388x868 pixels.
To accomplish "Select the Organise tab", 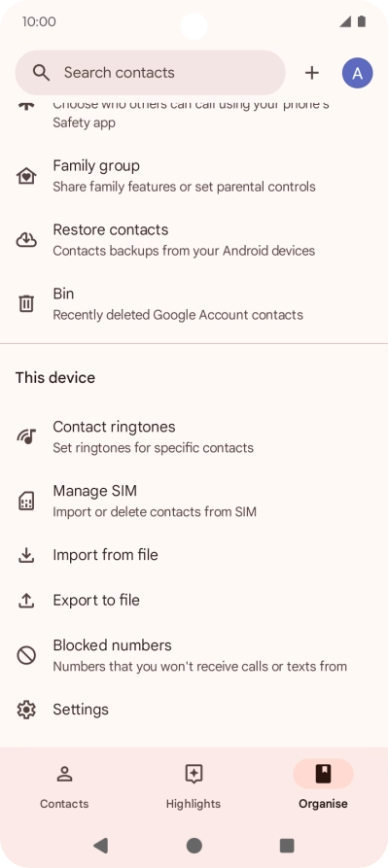I will click(323, 786).
